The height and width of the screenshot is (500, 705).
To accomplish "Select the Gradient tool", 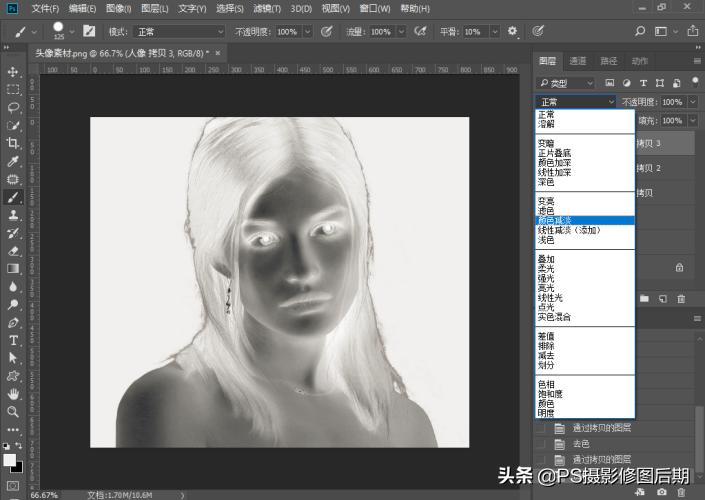I will pos(13,268).
